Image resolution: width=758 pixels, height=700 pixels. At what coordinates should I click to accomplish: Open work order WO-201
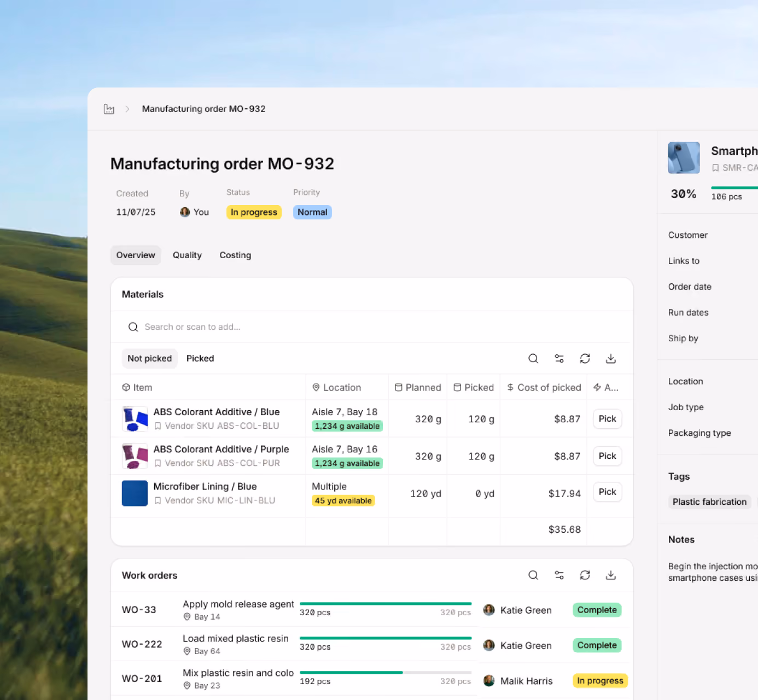pyautogui.click(x=142, y=679)
